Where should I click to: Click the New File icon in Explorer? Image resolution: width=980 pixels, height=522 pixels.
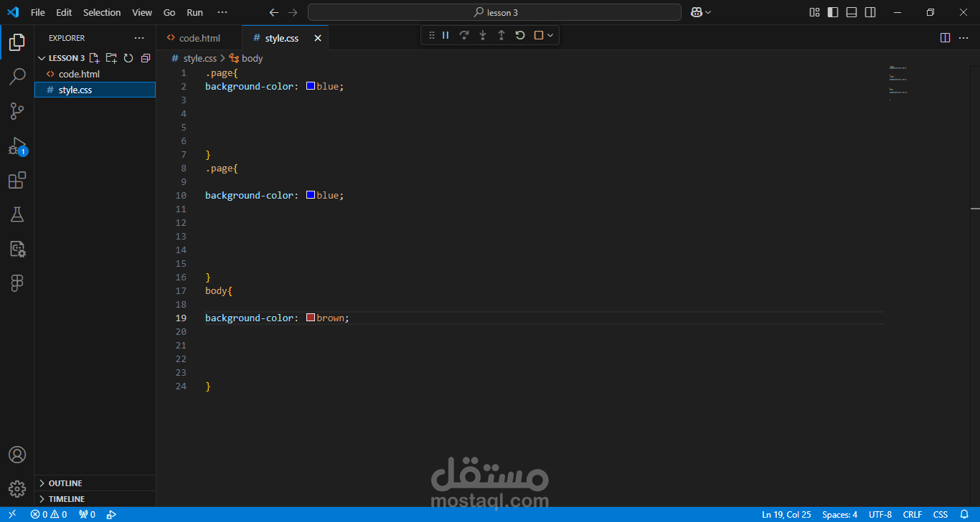click(94, 58)
